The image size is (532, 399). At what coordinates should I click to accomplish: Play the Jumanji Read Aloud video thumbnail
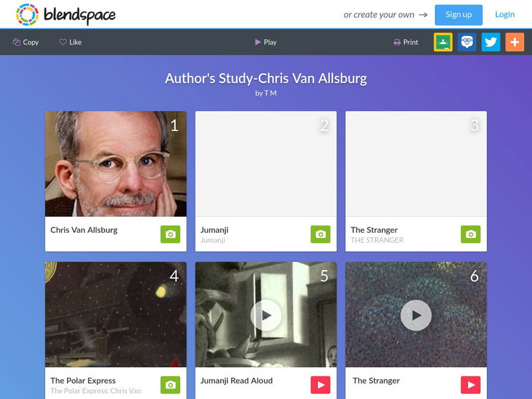[x=266, y=315]
